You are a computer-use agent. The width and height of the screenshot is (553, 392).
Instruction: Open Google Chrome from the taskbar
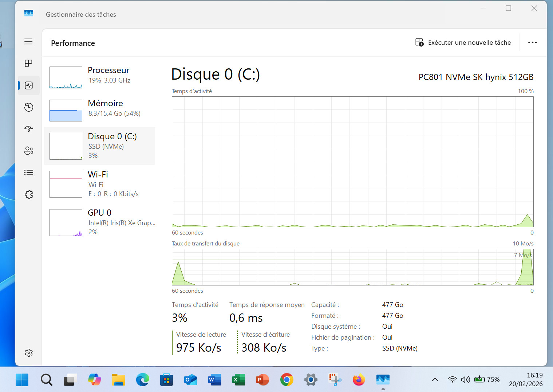tap(287, 380)
